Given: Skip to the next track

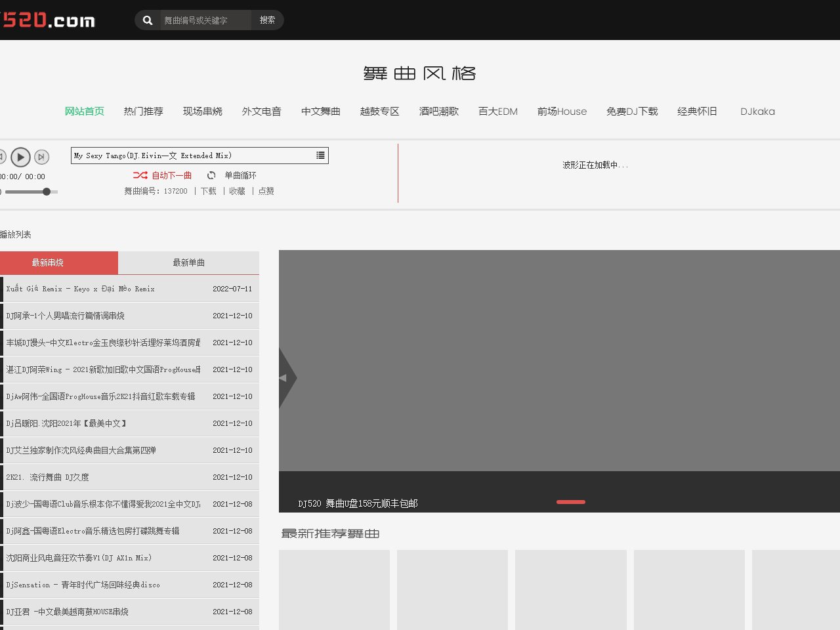Looking at the screenshot, I should [41, 157].
